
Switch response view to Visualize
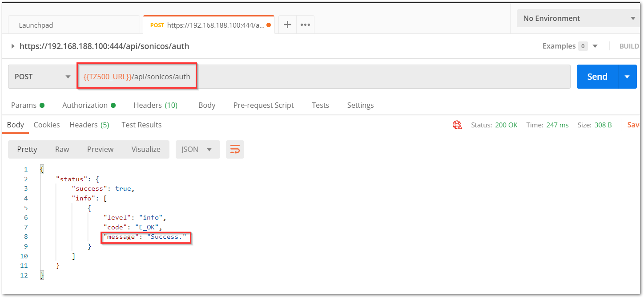146,149
